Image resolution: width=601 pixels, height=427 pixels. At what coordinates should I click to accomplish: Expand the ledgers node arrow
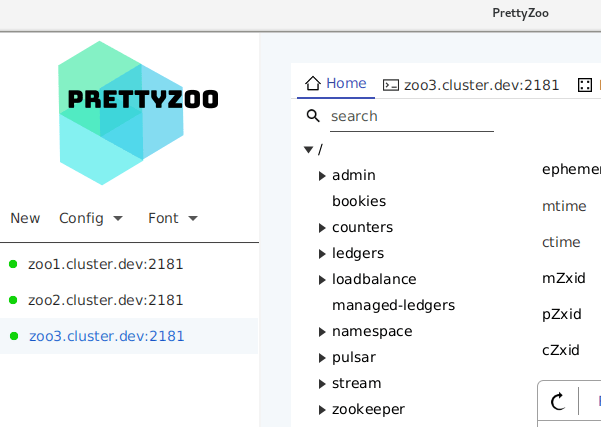coord(322,254)
